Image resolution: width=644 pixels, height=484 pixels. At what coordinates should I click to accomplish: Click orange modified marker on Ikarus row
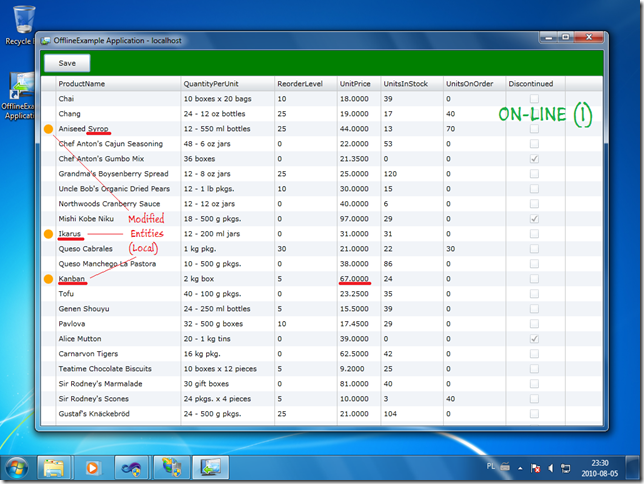point(48,234)
